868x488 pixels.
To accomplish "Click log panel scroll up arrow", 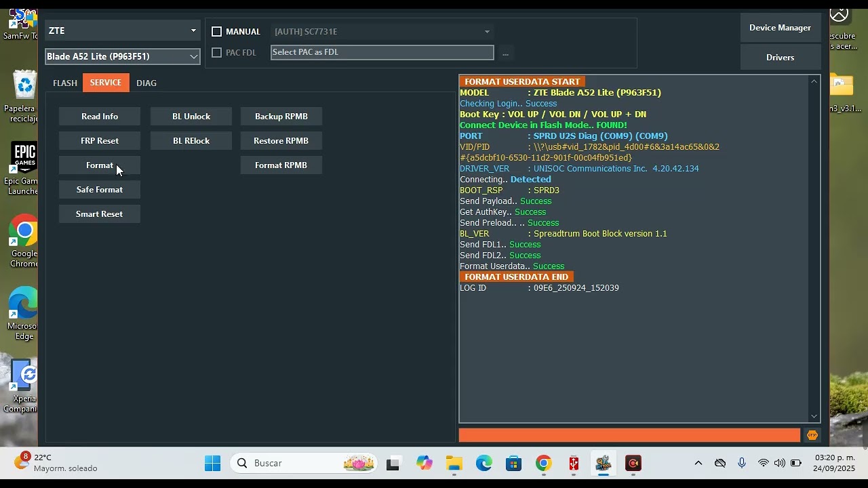I will coord(814,81).
